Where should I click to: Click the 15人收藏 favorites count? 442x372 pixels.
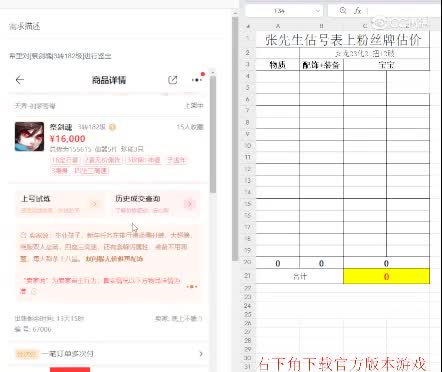point(190,127)
